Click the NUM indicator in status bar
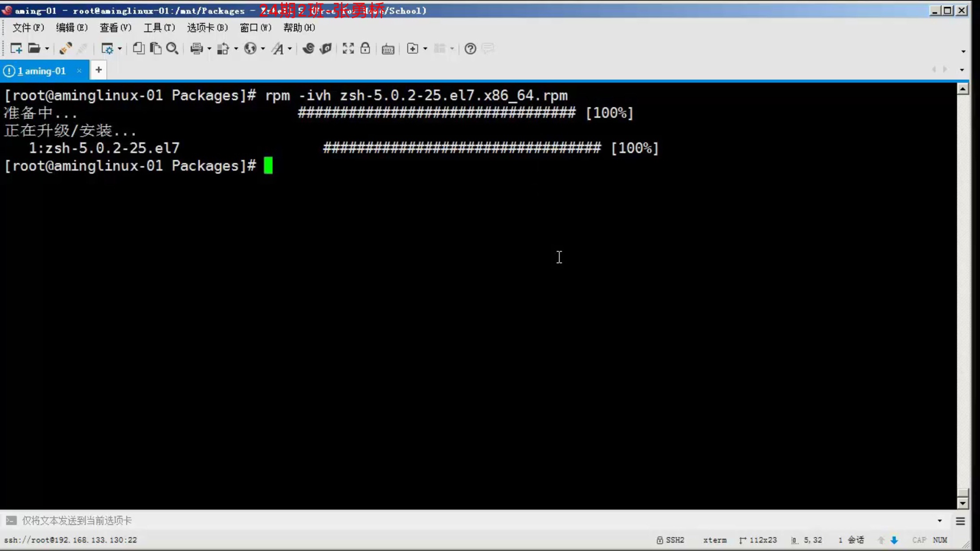The width and height of the screenshot is (980, 551). tap(940, 540)
